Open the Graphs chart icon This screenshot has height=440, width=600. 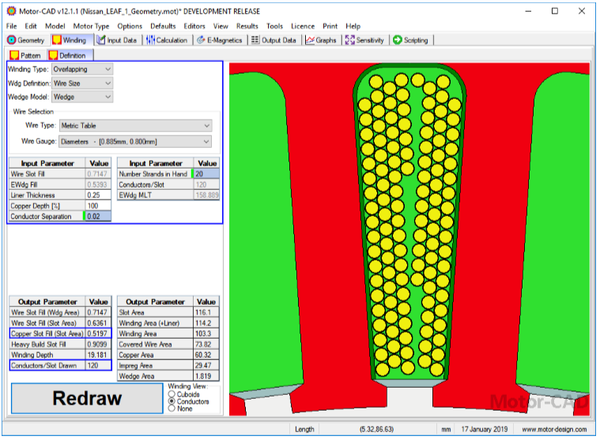point(310,40)
